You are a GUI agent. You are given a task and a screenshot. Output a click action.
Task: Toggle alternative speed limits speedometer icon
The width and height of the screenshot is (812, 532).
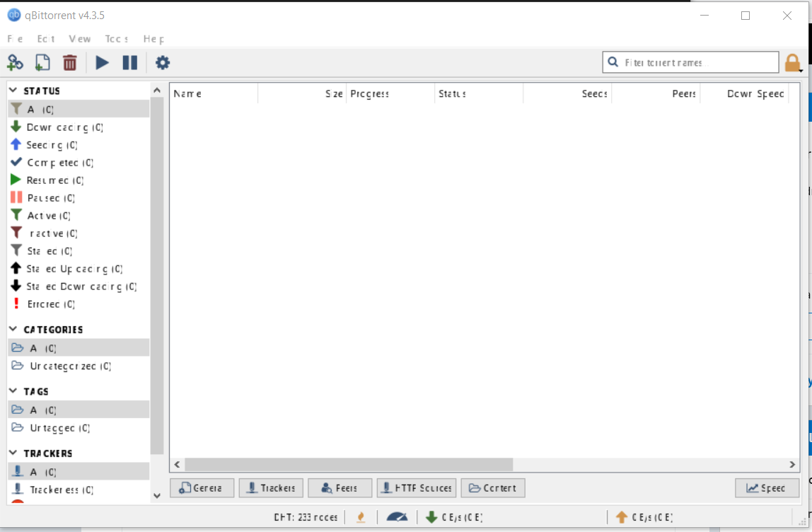coord(398,517)
